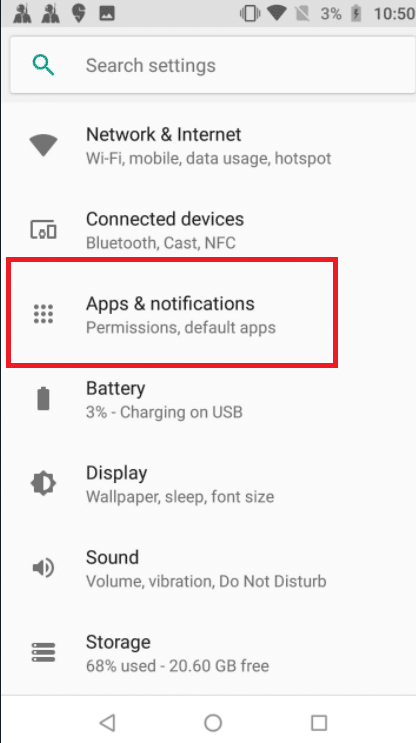Tap the image notification icon in status bar
The width and height of the screenshot is (416, 743).
(108, 14)
